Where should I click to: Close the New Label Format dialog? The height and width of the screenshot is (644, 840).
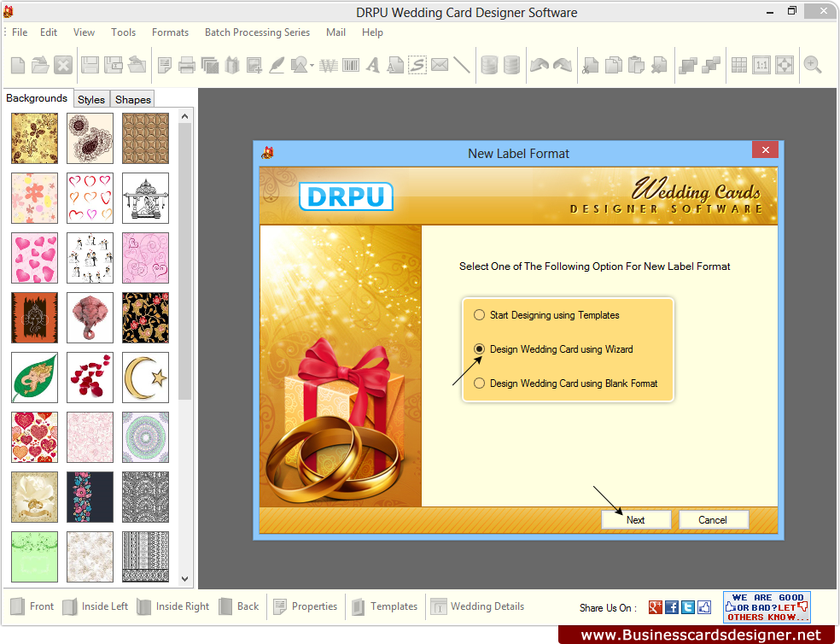click(x=765, y=150)
